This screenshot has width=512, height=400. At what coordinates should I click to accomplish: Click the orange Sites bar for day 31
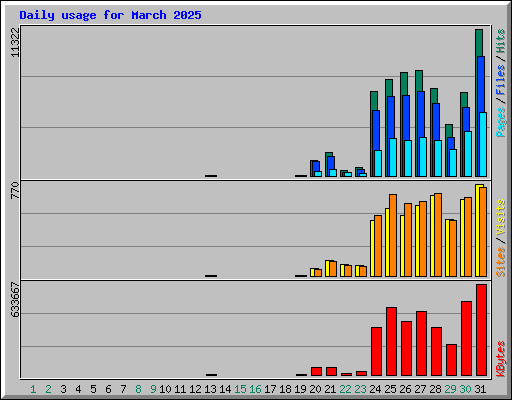(483, 232)
